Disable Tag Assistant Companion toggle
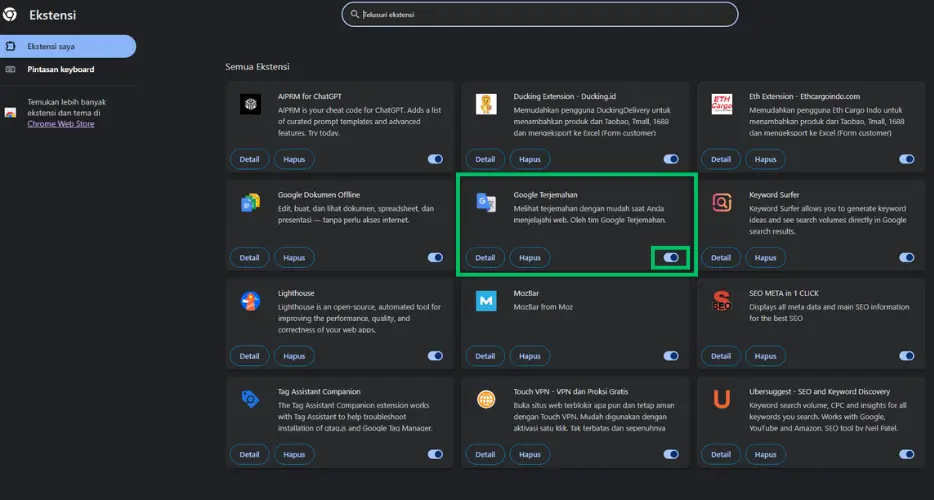 click(435, 454)
